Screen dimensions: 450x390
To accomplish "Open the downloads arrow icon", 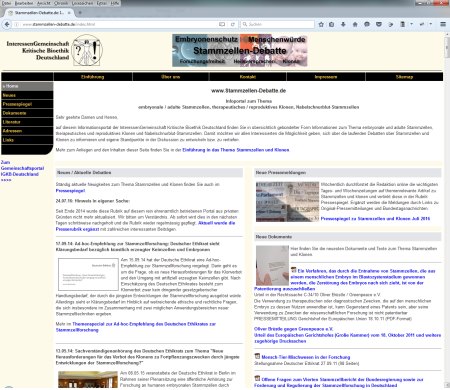I will pos(343,24).
